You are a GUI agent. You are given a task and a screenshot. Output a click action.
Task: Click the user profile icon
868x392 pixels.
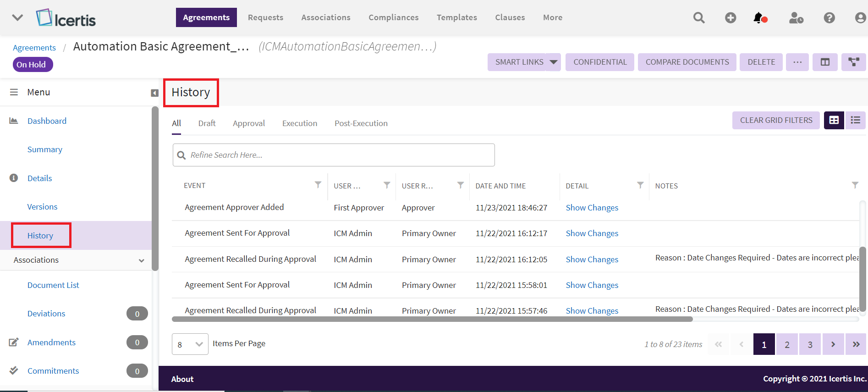coord(860,18)
